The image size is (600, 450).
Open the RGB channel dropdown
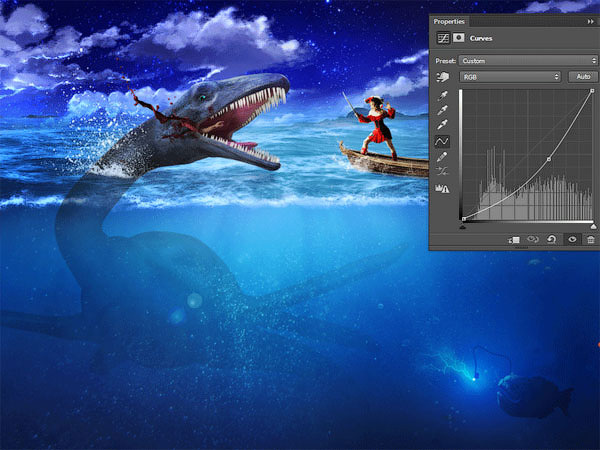[x=510, y=77]
